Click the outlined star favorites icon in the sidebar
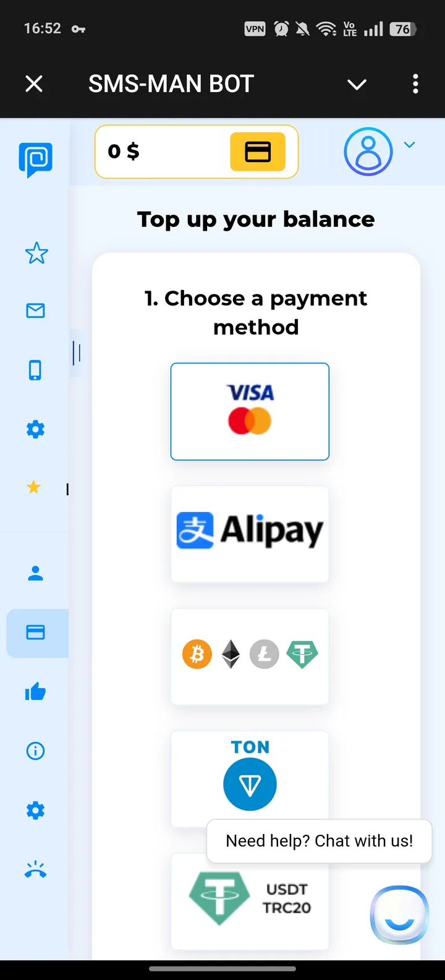445x980 pixels. (x=36, y=253)
